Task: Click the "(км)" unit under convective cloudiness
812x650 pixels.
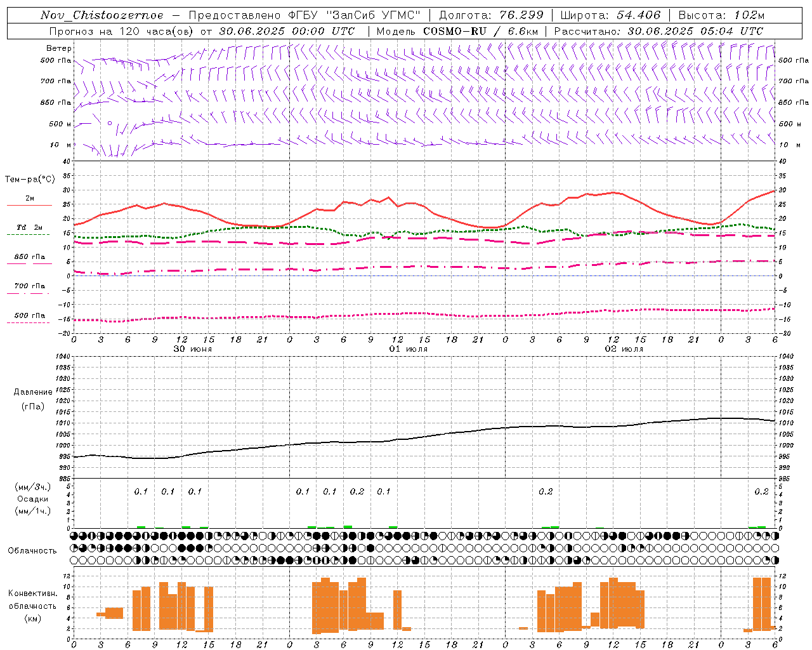Action: [x=33, y=618]
